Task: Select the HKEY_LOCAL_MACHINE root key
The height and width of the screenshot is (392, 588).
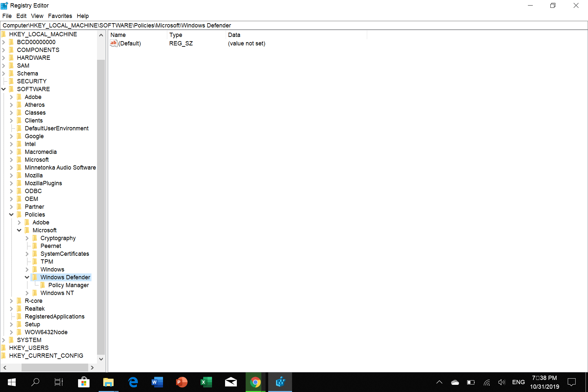Action: point(43,34)
